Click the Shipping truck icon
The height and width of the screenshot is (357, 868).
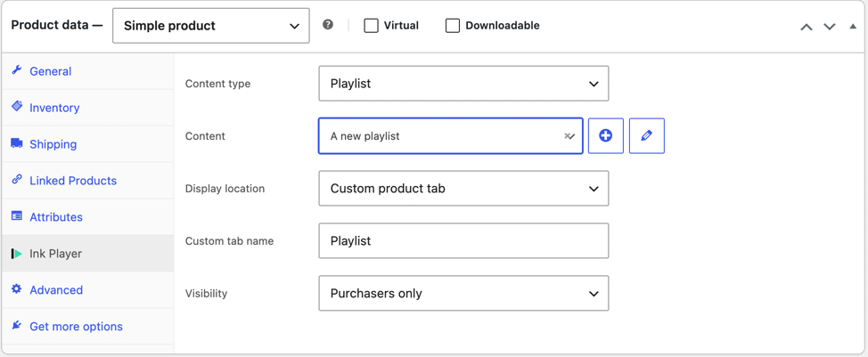point(17,143)
